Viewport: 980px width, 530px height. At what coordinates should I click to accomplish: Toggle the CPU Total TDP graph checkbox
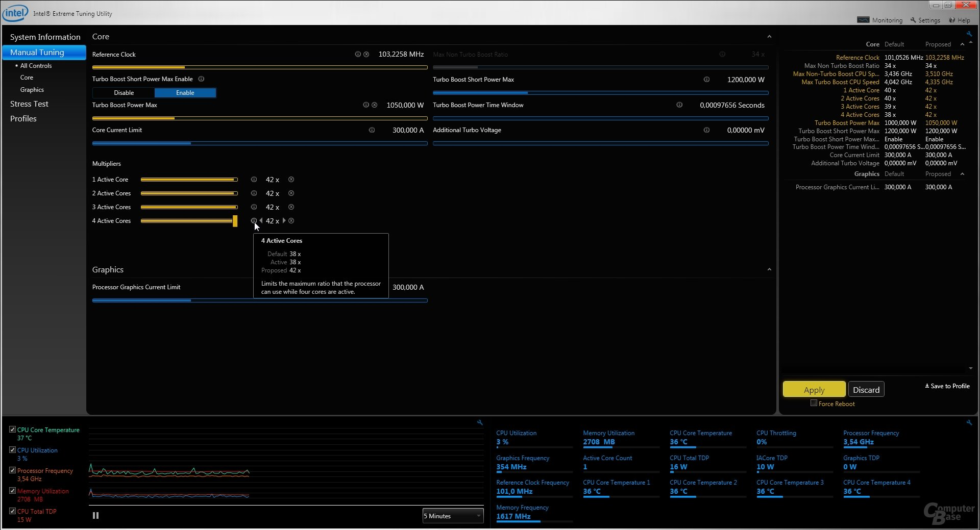coord(13,511)
